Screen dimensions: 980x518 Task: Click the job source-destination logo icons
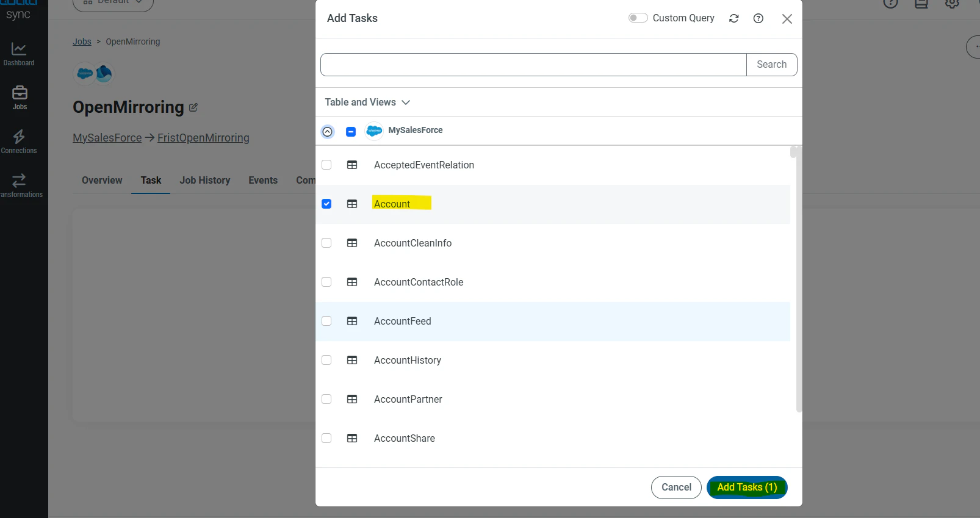coord(94,74)
